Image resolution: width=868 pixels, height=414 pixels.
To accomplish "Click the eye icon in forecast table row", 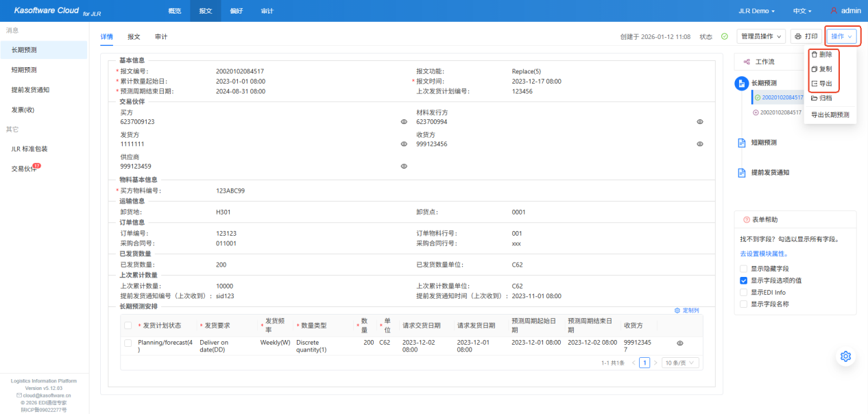I will [x=680, y=343].
